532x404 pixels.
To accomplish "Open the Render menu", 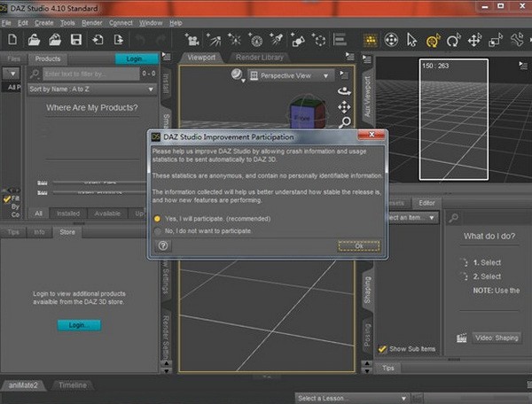I will [x=91, y=23].
